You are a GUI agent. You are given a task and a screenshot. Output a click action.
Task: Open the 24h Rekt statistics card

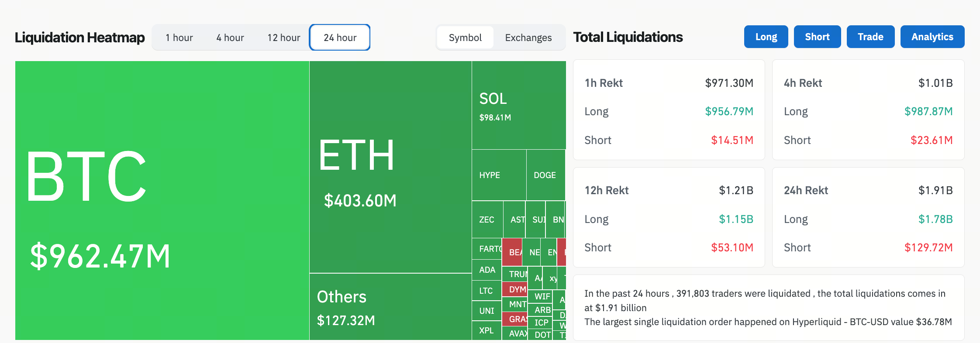[868, 217]
